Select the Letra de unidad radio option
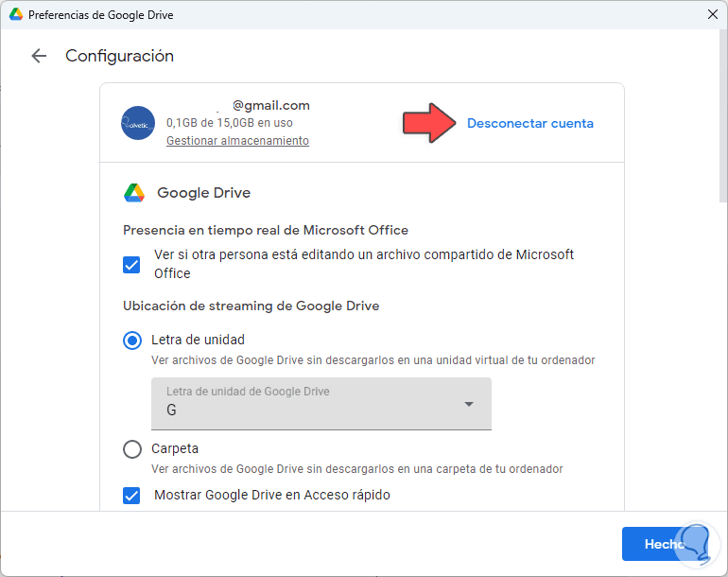The image size is (728, 577). coord(132,341)
